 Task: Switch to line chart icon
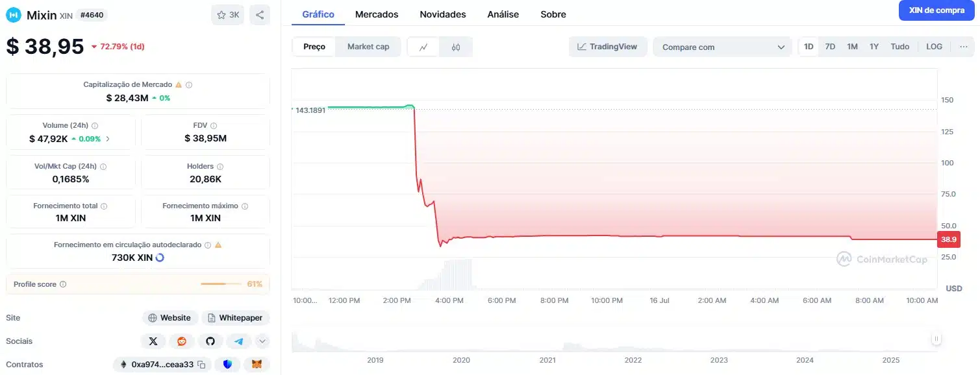(423, 47)
